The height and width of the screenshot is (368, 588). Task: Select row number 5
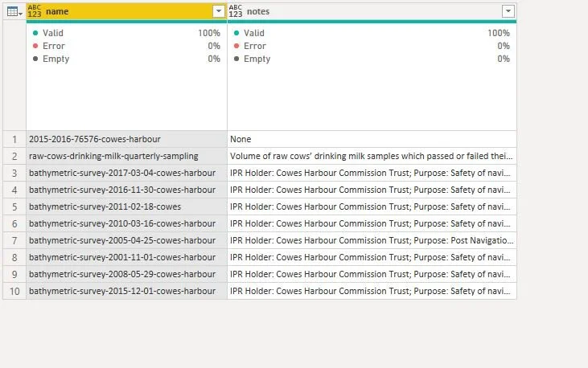coord(14,206)
